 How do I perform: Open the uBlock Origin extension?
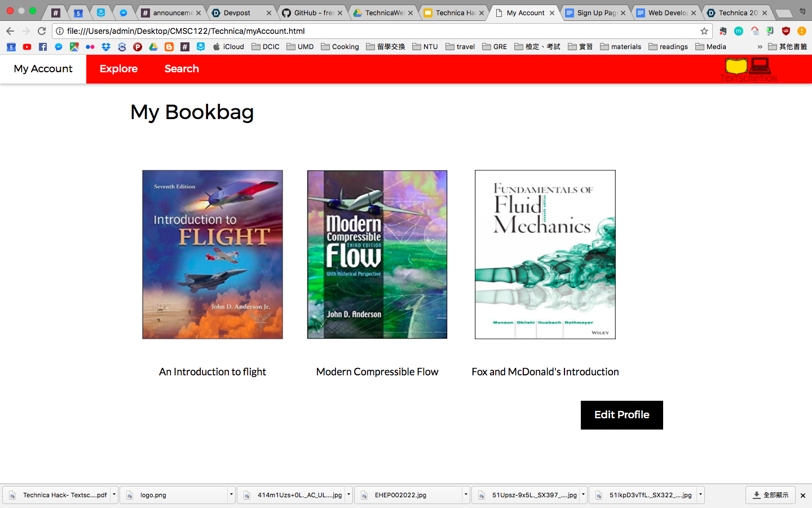click(x=786, y=31)
